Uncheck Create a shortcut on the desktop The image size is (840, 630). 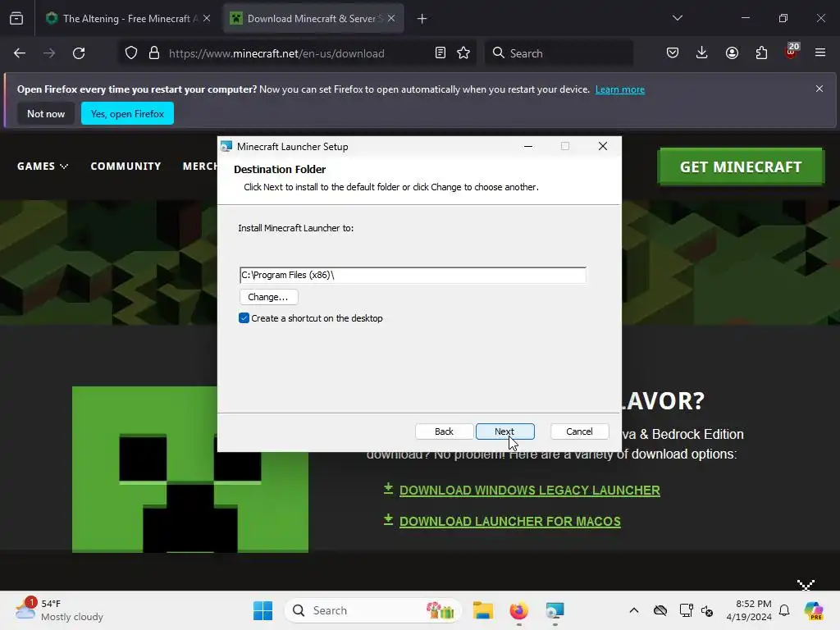tap(244, 318)
